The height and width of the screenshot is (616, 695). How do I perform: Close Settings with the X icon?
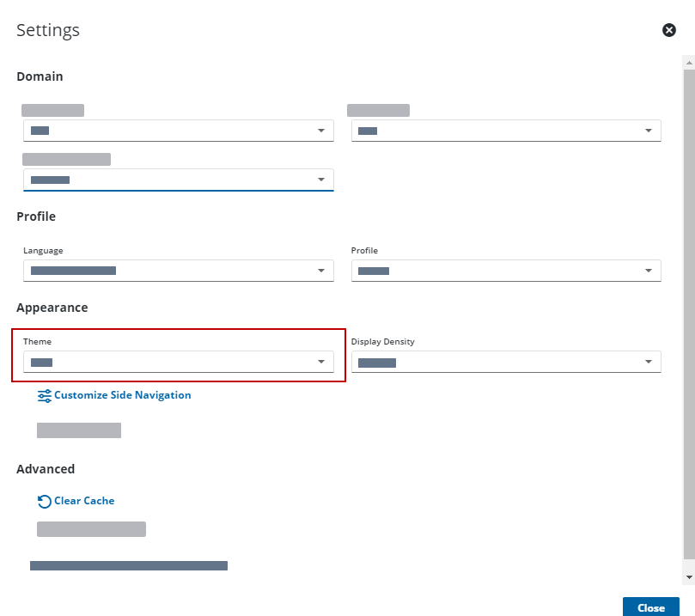669,30
